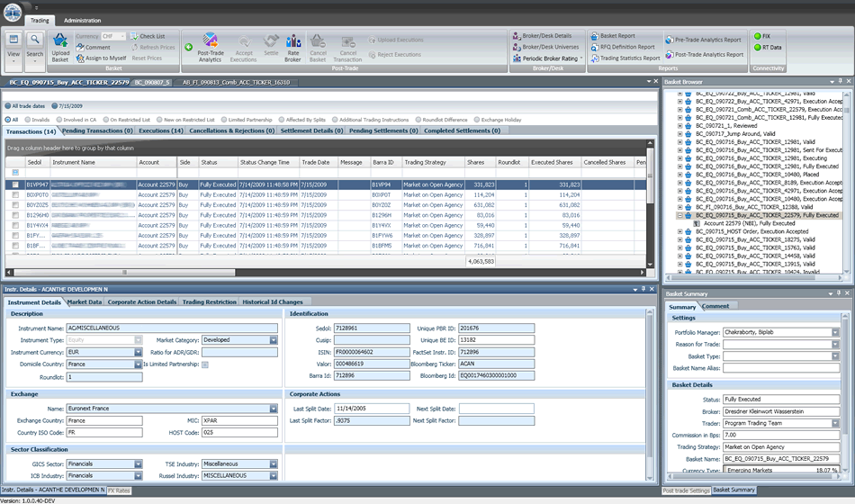Click the Comment button in Basket group

pyautogui.click(x=97, y=47)
